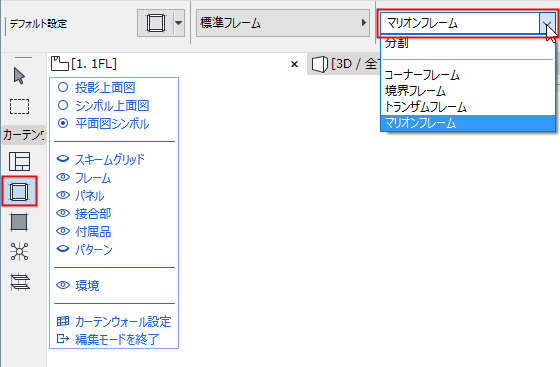The height and width of the screenshot is (367, 560).
Task: Select the シンボル上面図 radio option
Action: coord(63,105)
